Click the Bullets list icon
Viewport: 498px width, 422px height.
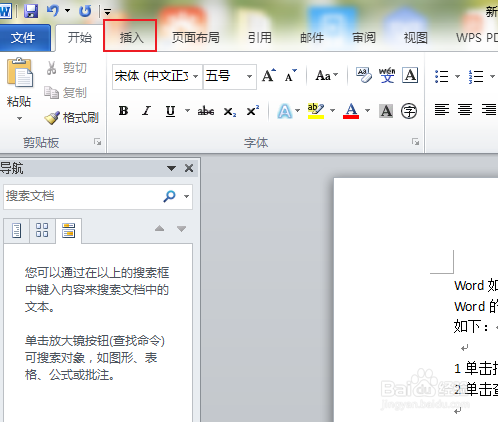pos(442,76)
